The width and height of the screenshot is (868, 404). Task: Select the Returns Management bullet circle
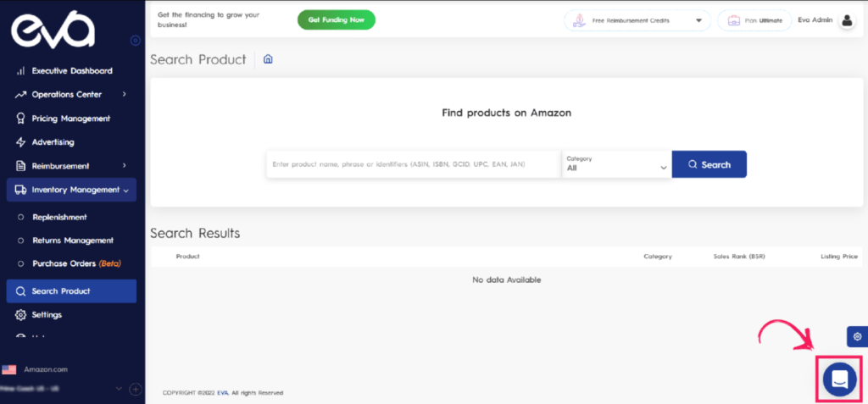[x=20, y=241]
